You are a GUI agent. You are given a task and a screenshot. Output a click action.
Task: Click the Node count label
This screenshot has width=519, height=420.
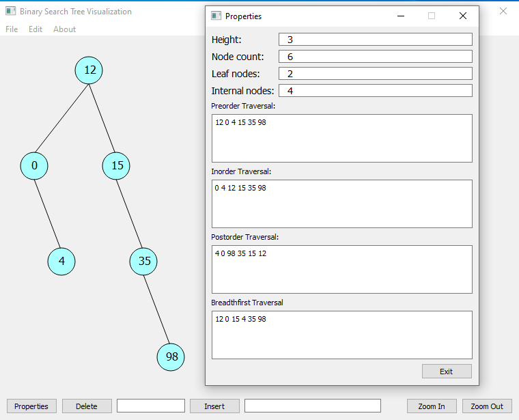(x=238, y=57)
